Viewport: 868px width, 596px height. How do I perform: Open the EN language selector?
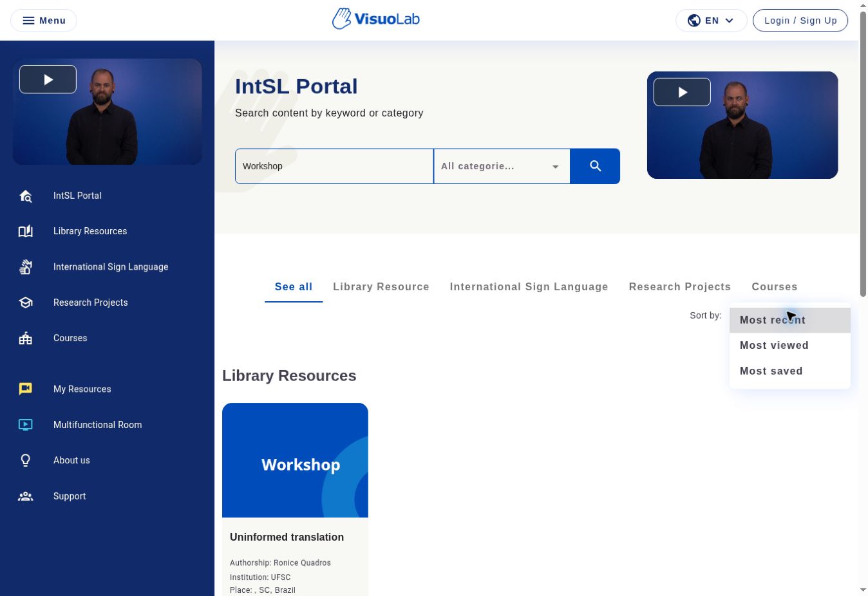711,21
